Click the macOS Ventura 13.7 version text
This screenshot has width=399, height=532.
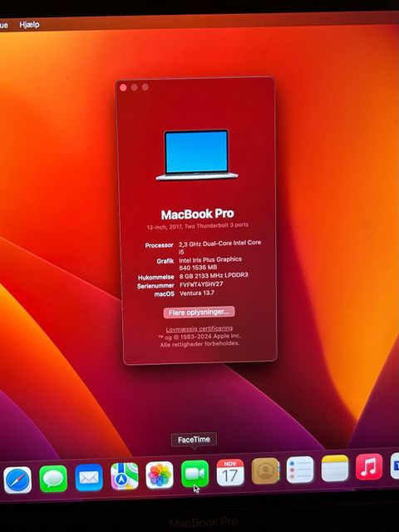tap(197, 293)
